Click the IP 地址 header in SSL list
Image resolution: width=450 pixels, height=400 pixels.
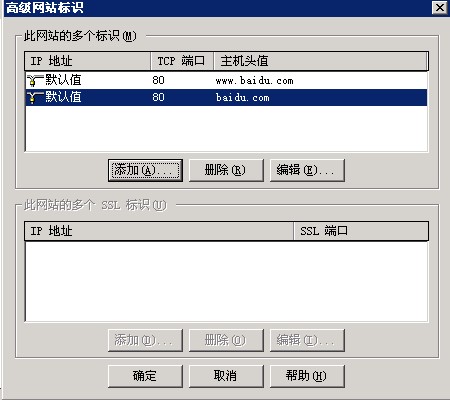point(159,231)
